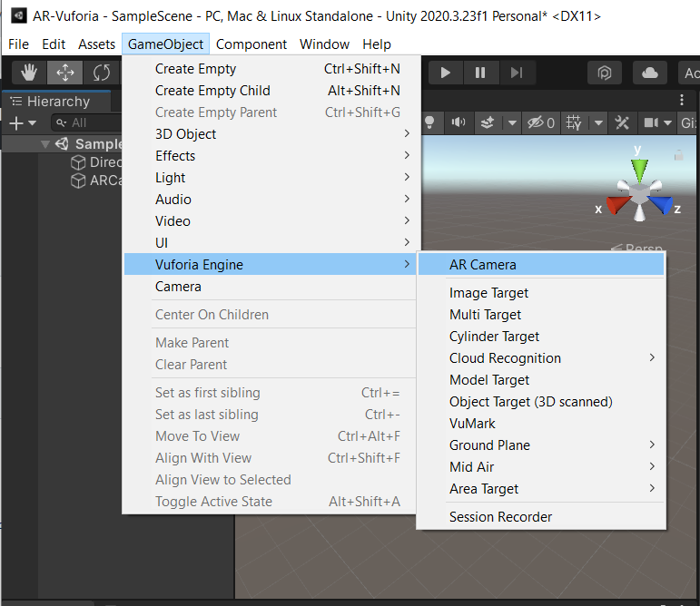Add a VuMark
Screen dimensions: 700x606
pos(540,423)
